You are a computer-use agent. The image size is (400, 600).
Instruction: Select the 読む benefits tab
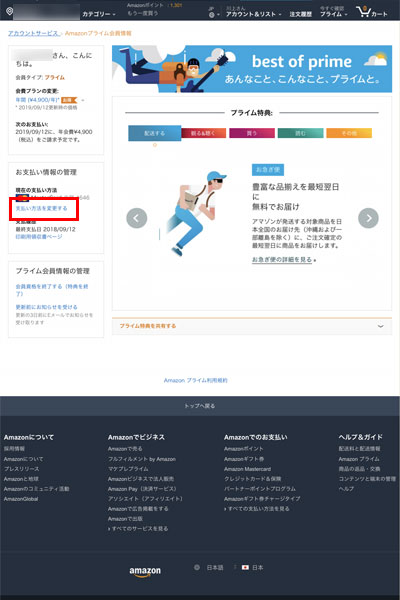[x=300, y=133]
